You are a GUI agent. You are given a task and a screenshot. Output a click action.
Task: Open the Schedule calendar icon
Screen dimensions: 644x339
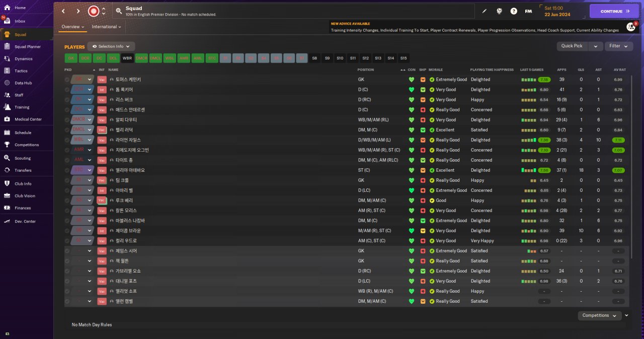click(x=7, y=132)
